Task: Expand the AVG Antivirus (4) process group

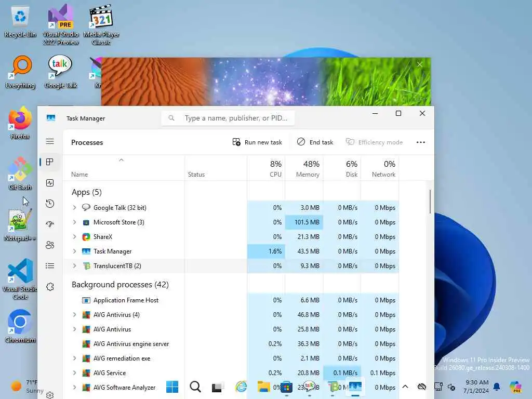Action: (74, 314)
